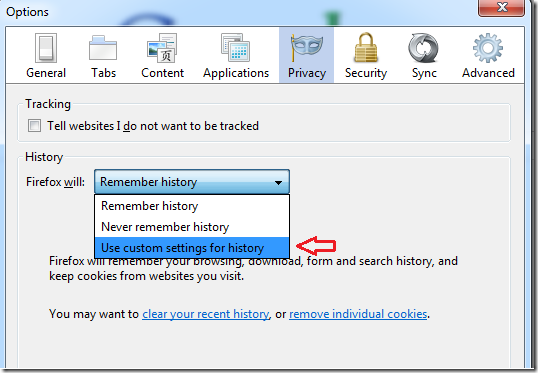The image size is (538, 373).
Task: Click the Advanced tab label text
Action: 488,73
